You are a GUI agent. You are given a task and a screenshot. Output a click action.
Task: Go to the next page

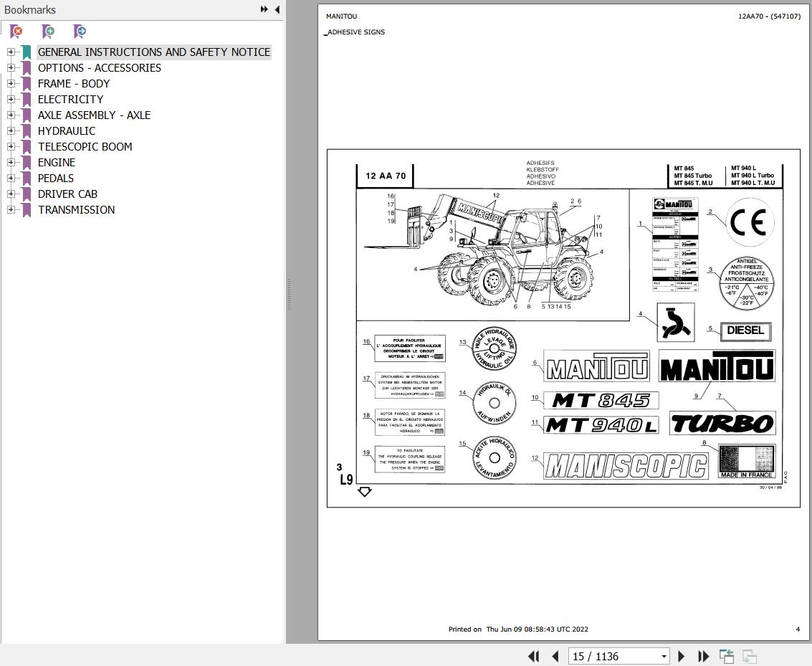coord(681,656)
